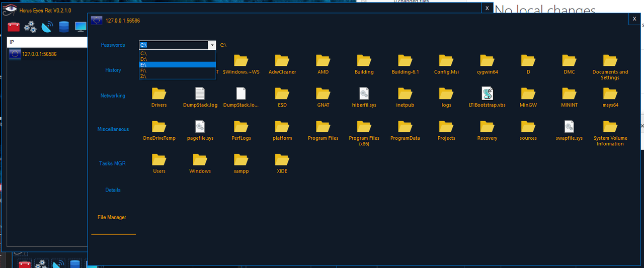
Task: Open the History section
Action: 113,70
